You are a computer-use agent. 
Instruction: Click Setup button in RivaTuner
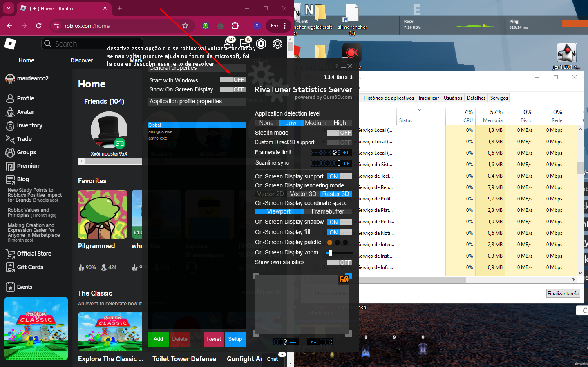(x=235, y=339)
